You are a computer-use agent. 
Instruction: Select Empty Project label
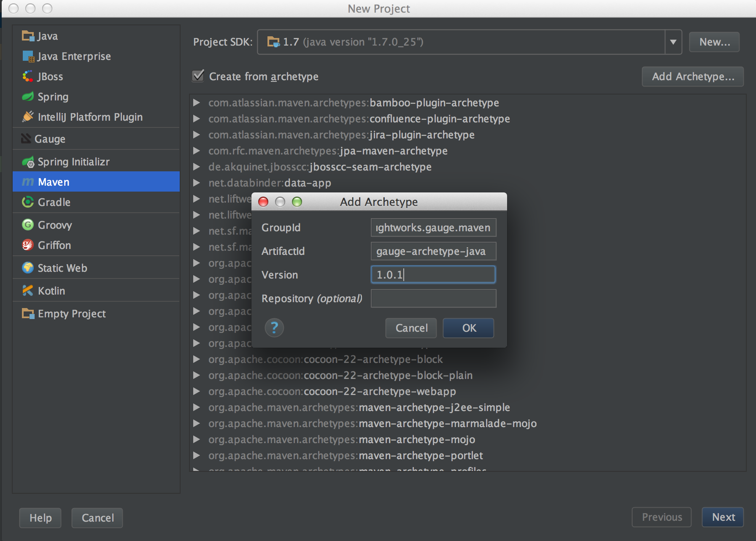(x=72, y=314)
